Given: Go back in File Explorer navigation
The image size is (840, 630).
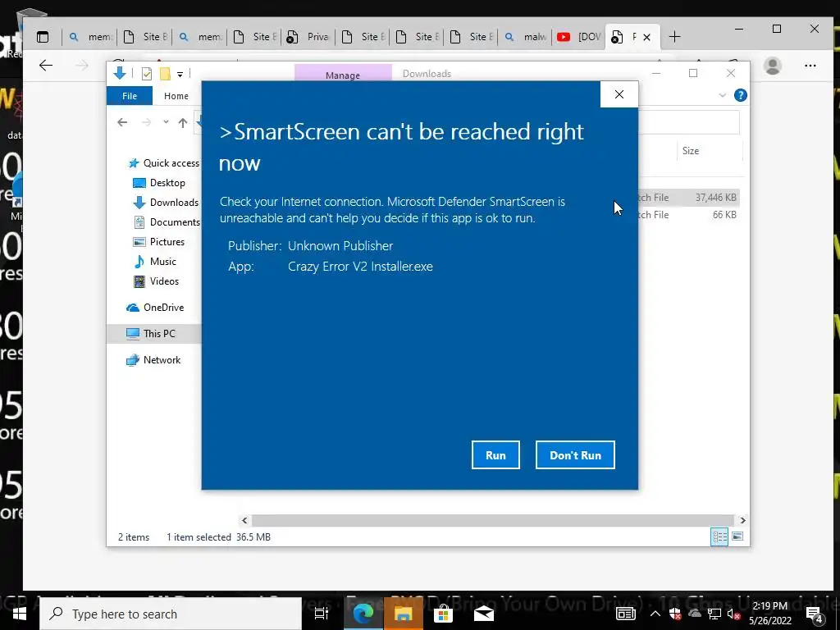Looking at the screenshot, I should [122, 123].
